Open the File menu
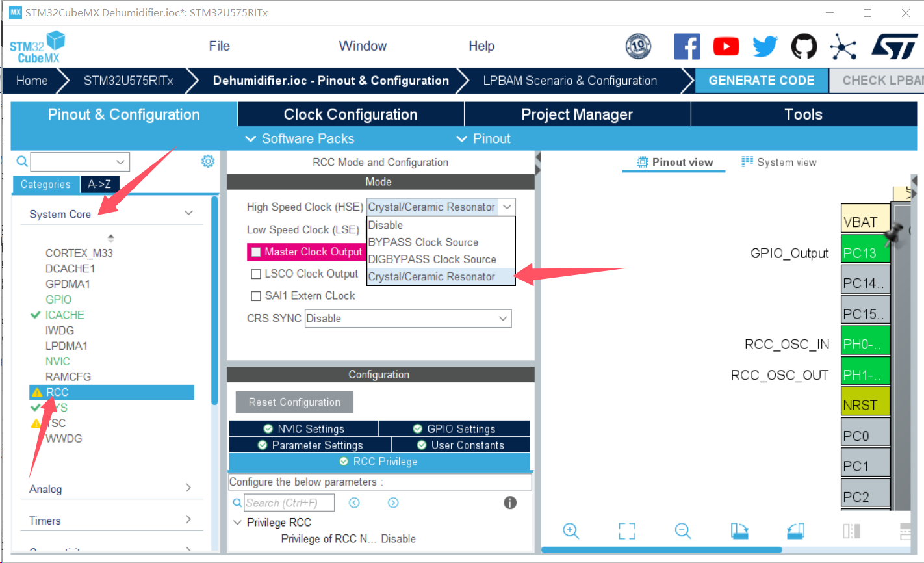The image size is (924, 563). 220,46
